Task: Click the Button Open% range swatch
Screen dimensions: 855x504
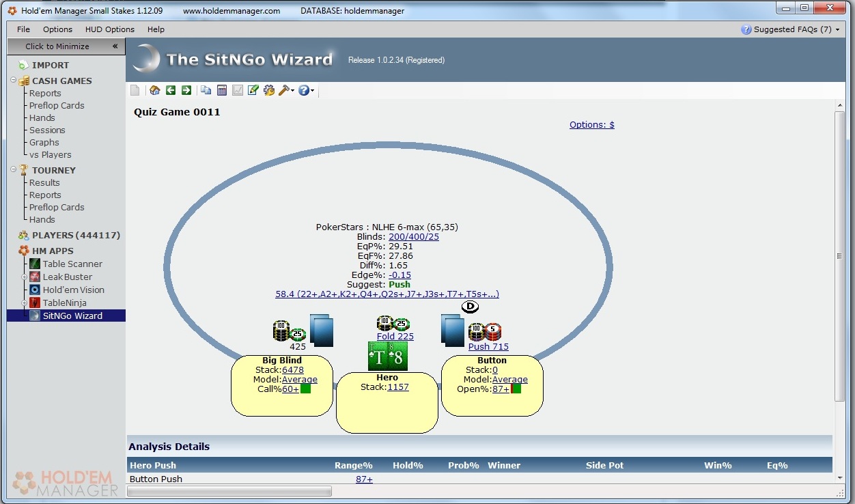Action: [516, 389]
